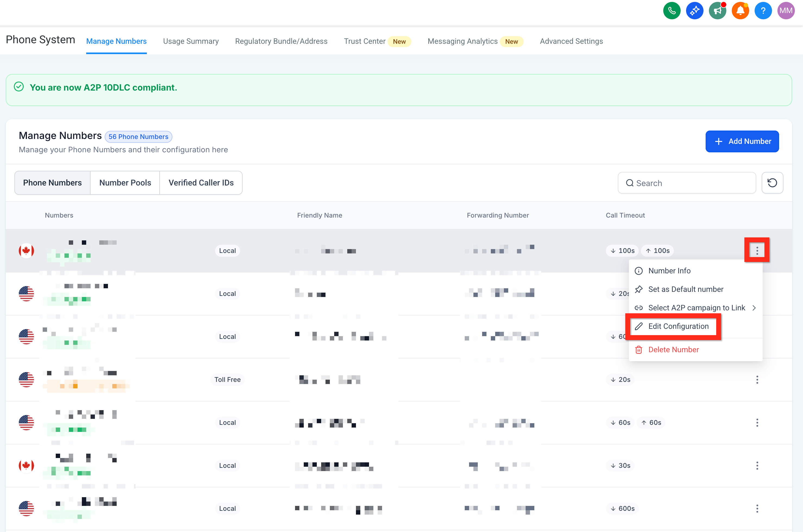Select Delete Number in context menu
Screen dimensions: 803x532
click(x=673, y=349)
